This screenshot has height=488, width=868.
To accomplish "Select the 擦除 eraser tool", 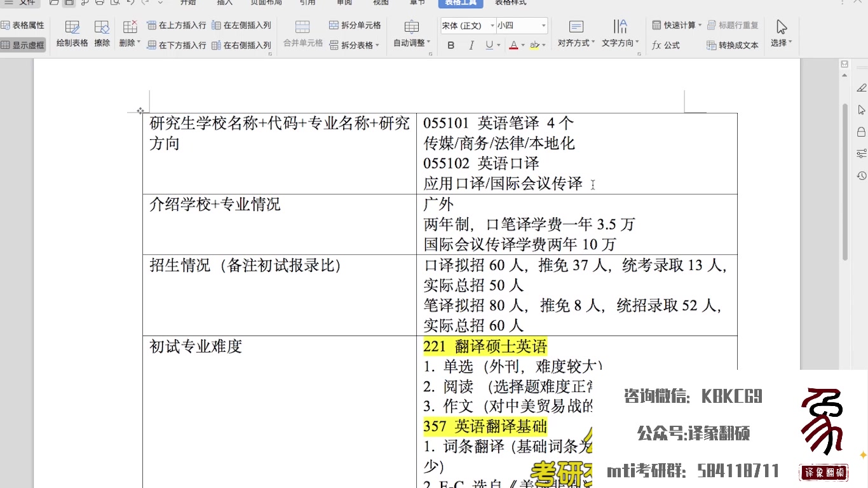I will pyautogui.click(x=102, y=34).
